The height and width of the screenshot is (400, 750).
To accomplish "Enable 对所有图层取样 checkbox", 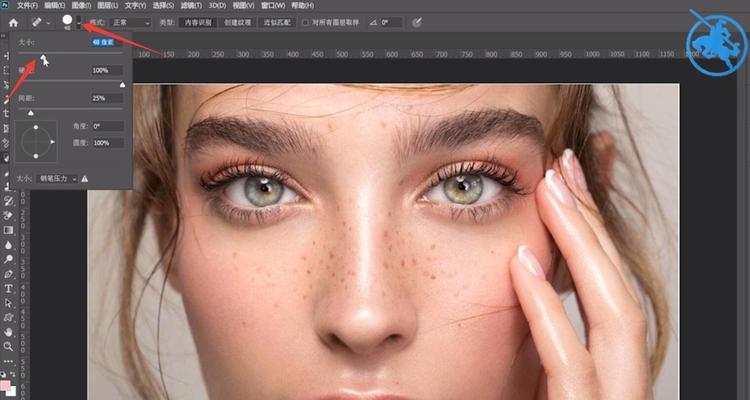I will pyautogui.click(x=305, y=22).
